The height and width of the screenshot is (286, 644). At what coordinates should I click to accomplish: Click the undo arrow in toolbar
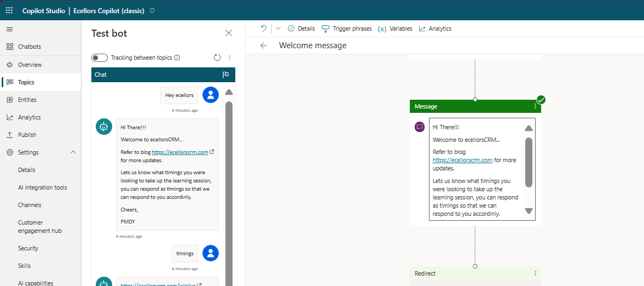[x=264, y=28]
